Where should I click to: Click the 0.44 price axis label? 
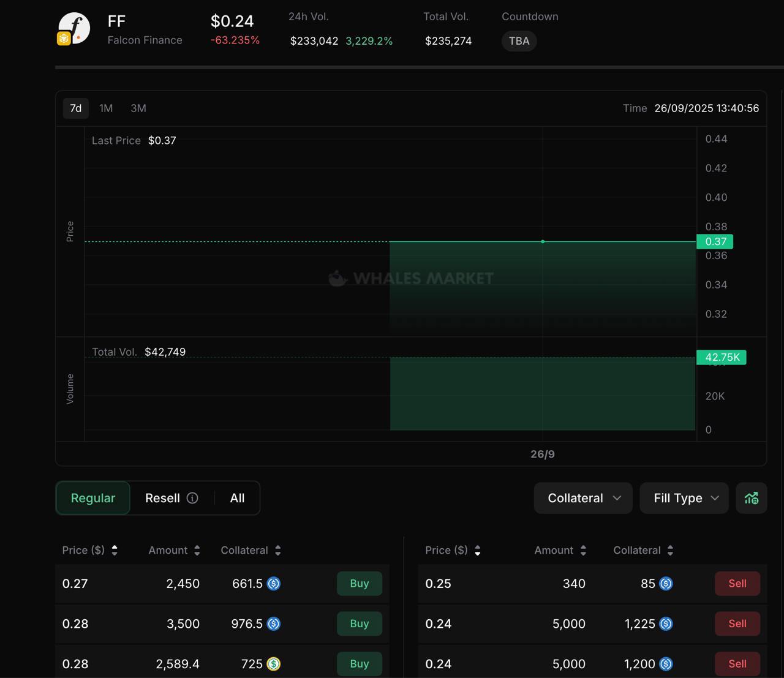tap(716, 139)
